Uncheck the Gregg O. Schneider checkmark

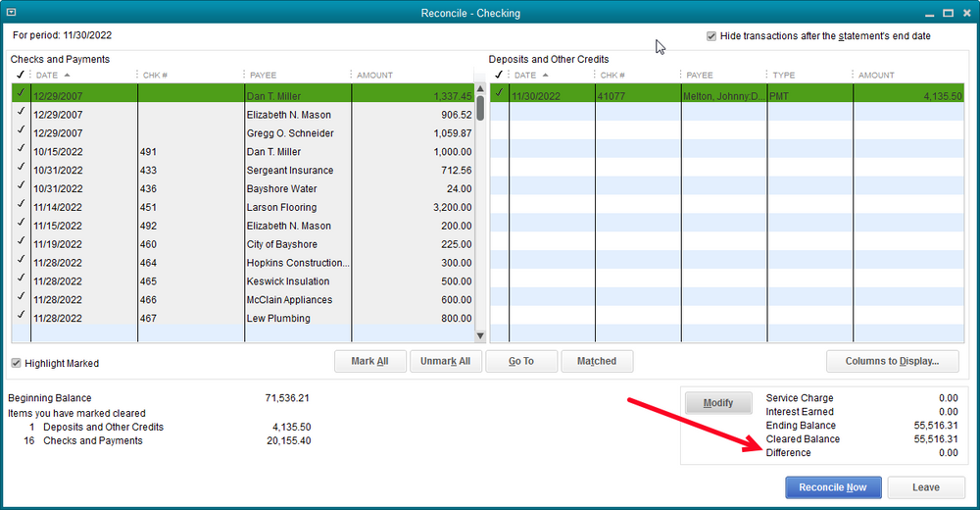click(22, 130)
